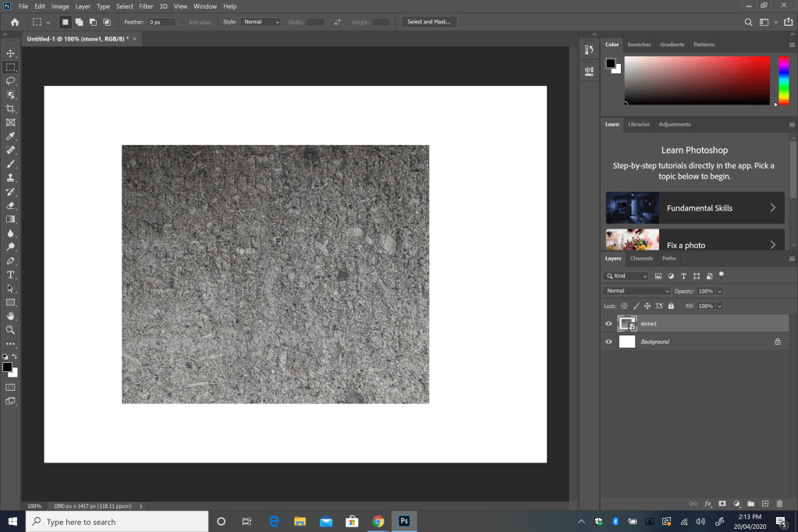
Task: Hide the stone1 layer
Action: pyautogui.click(x=609, y=324)
